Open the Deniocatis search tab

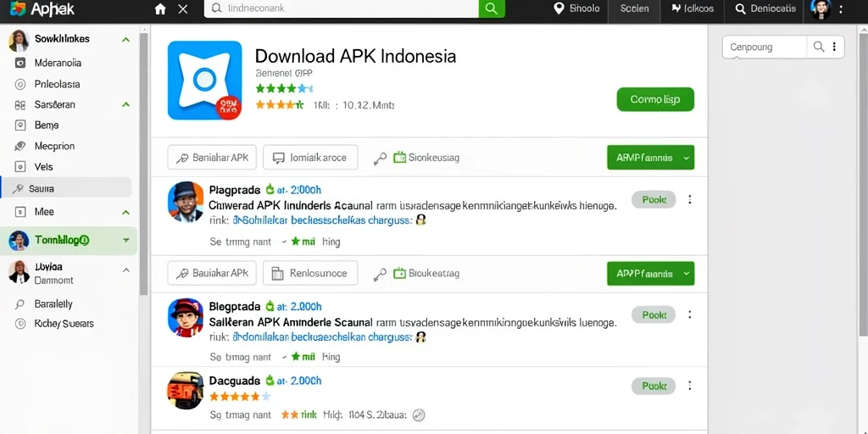click(765, 8)
